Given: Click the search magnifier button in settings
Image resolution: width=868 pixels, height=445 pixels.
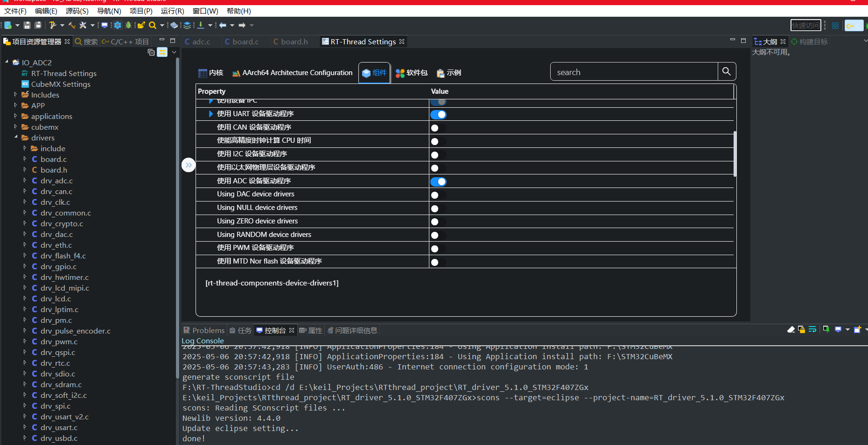Looking at the screenshot, I should coord(727,71).
